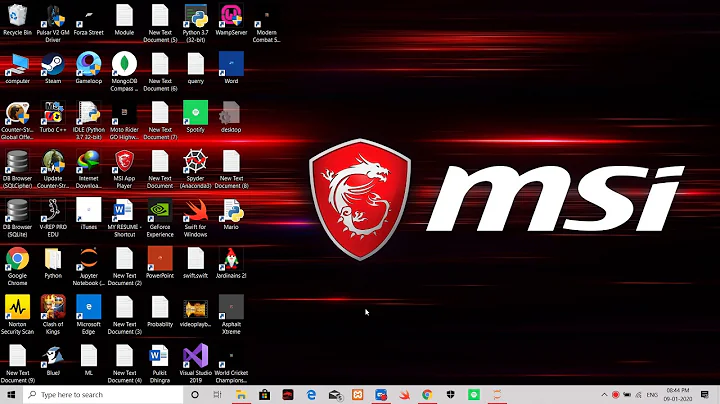The height and width of the screenshot is (404, 720).
Task: Select the IDLE (Python 3.7 32-bit) icon
Action: click(x=89, y=120)
